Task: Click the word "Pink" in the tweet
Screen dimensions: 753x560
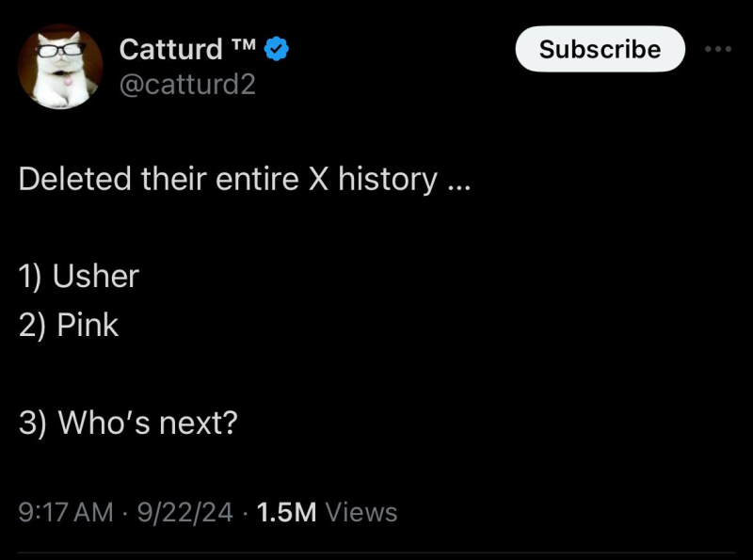Action: [88, 326]
